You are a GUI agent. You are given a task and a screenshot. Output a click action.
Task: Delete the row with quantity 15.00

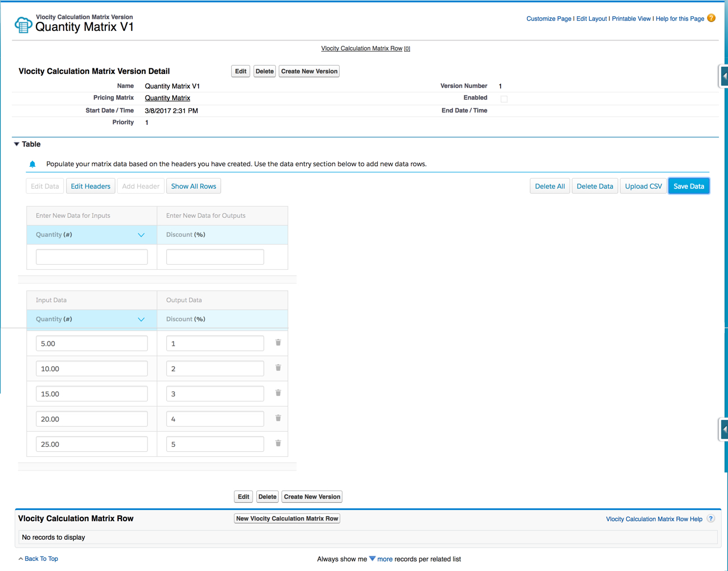pos(278,393)
